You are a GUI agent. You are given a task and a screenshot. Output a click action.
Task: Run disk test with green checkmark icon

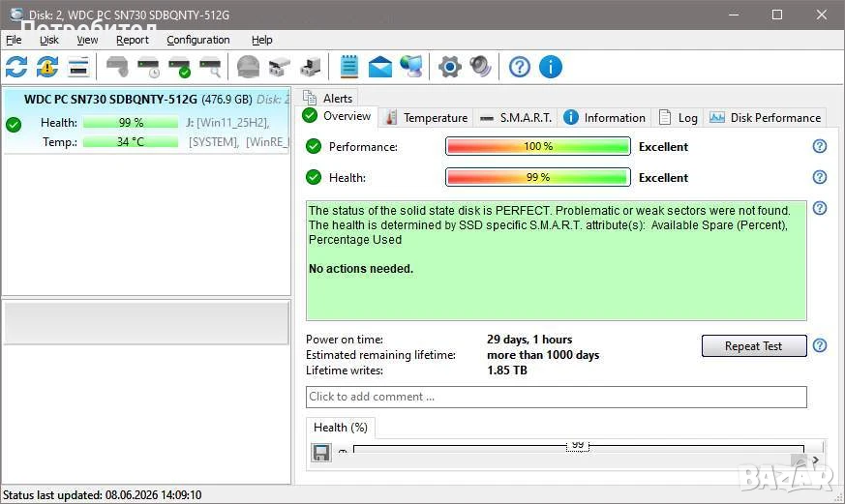pyautogui.click(x=179, y=67)
